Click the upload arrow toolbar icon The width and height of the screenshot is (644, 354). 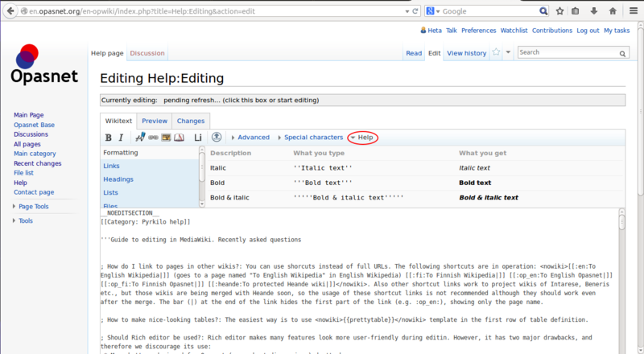coord(217,138)
